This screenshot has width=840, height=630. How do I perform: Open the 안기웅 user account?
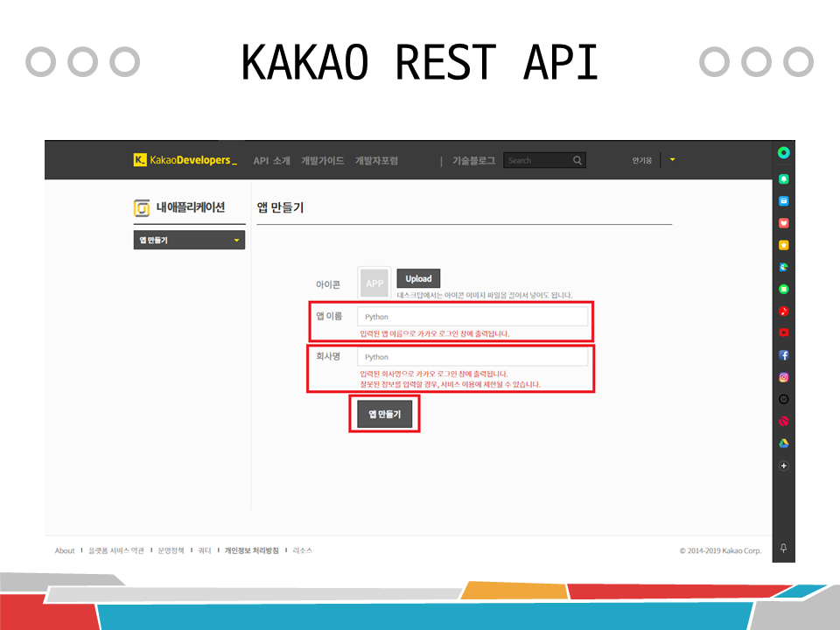641,160
